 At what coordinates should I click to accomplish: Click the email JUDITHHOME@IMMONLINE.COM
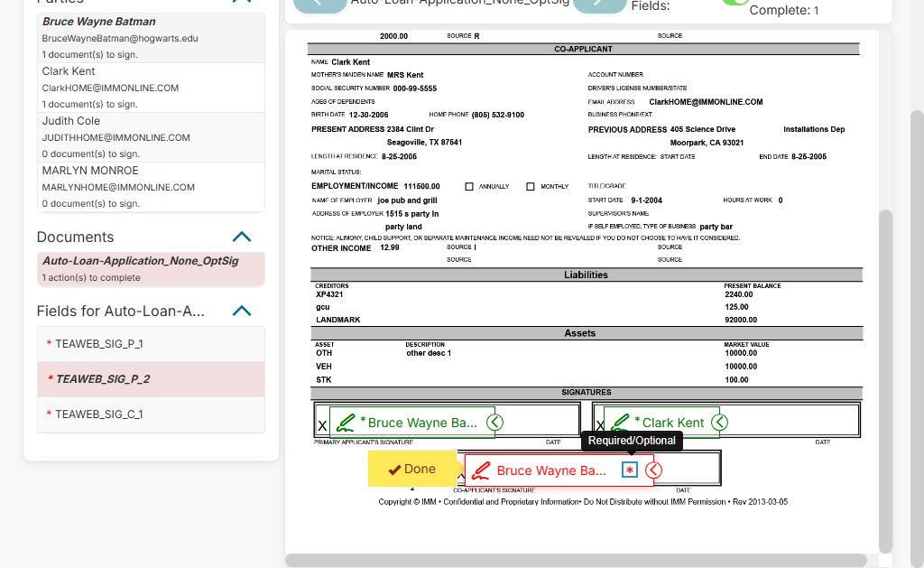click(116, 137)
